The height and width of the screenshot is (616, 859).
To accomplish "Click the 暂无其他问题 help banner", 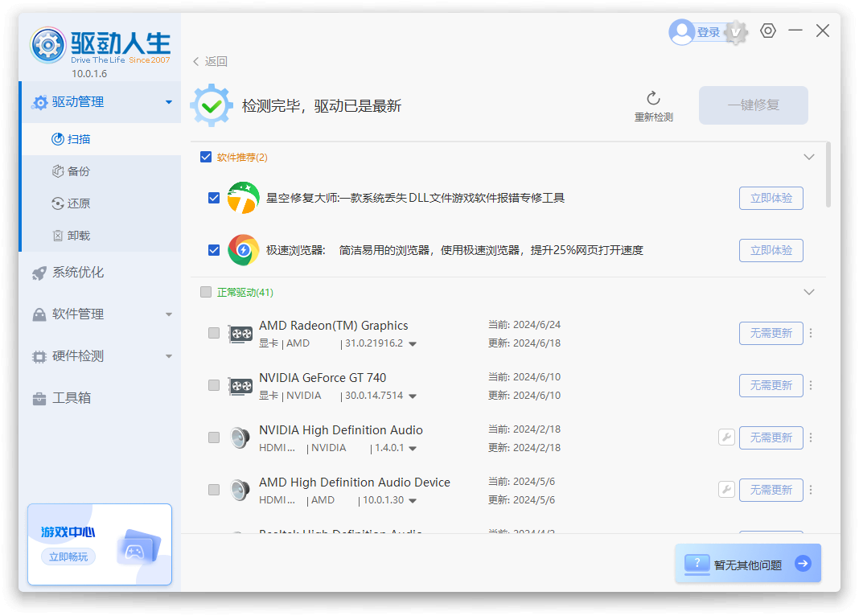I will (x=748, y=564).
